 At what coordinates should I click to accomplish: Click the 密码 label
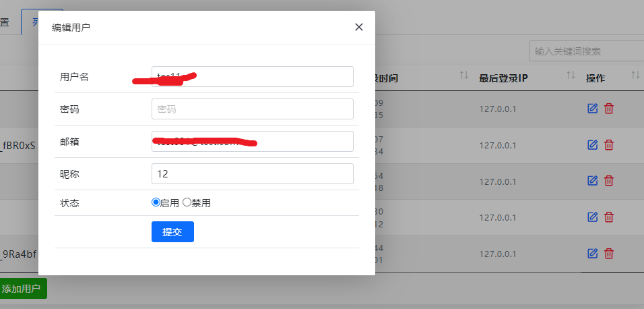[69, 109]
